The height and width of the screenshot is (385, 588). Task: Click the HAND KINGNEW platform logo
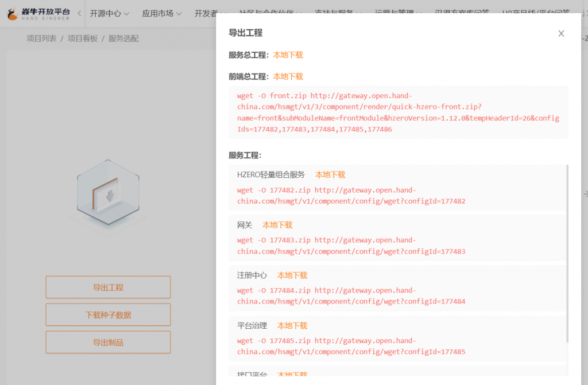click(38, 14)
